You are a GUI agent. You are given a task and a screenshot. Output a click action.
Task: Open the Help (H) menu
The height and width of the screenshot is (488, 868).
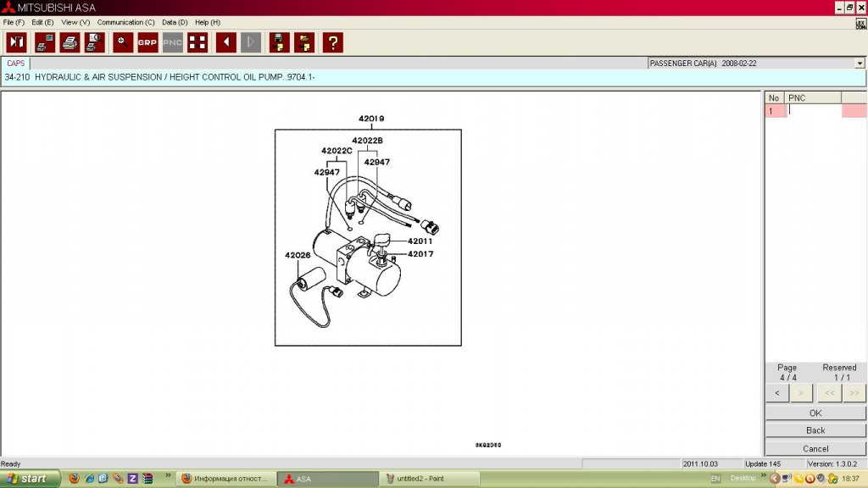[208, 23]
